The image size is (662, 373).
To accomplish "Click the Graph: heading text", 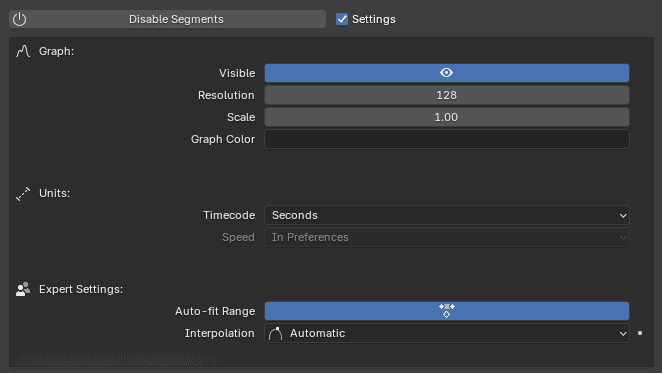I will click(x=56, y=51).
